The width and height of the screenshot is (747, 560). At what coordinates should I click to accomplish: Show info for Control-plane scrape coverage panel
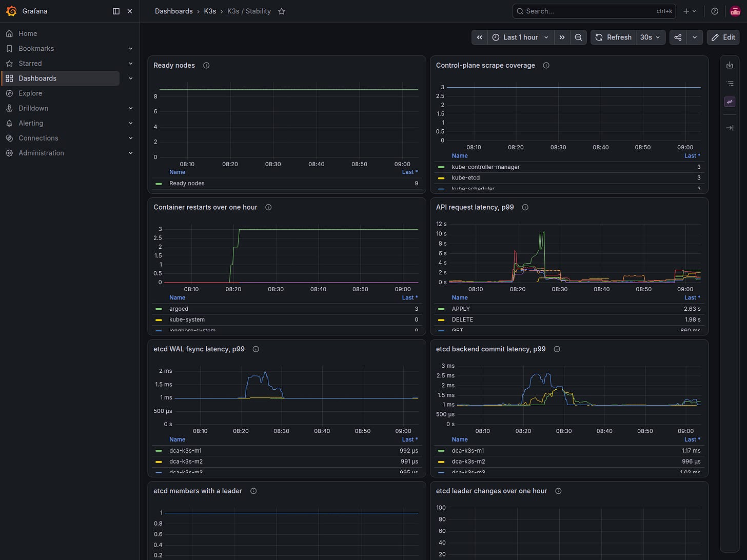point(546,65)
